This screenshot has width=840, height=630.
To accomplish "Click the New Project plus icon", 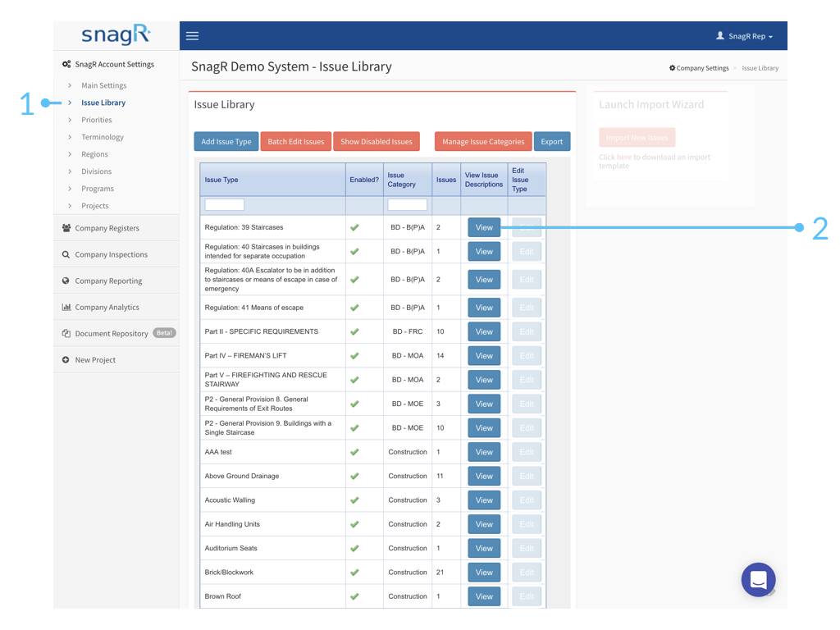I will tap(66, 360).
